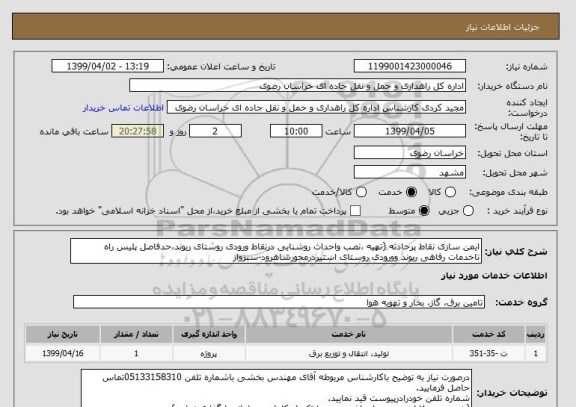Viewport: 576px width, 407px height.
Task: Click the need date cell 1399/04/16
Action: [x=62, y=353]
